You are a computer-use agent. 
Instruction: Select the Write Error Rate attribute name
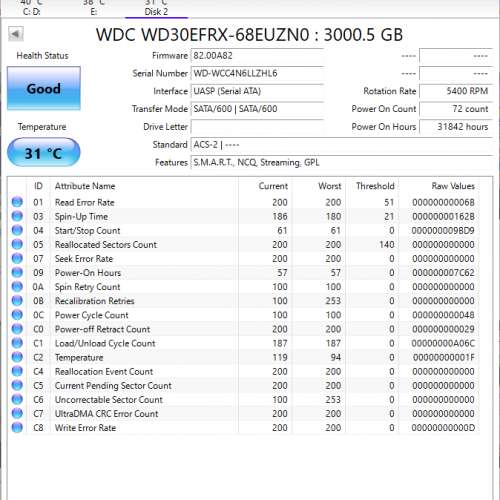click(x=85, y=428)
